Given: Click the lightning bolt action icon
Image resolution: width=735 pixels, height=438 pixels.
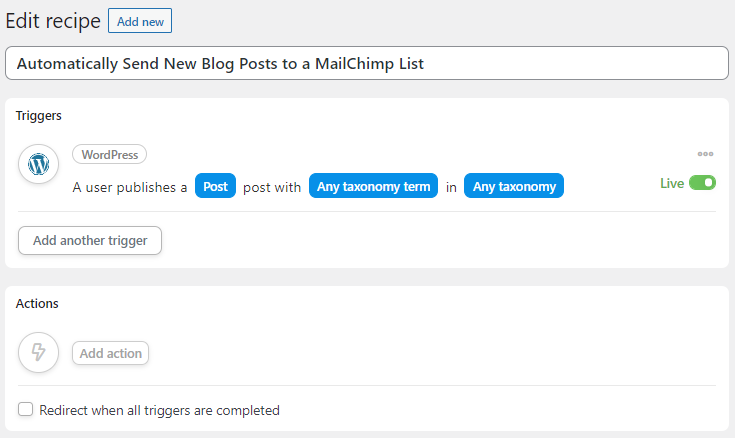Looking at the screenshot, I should [x=38, y=352].
